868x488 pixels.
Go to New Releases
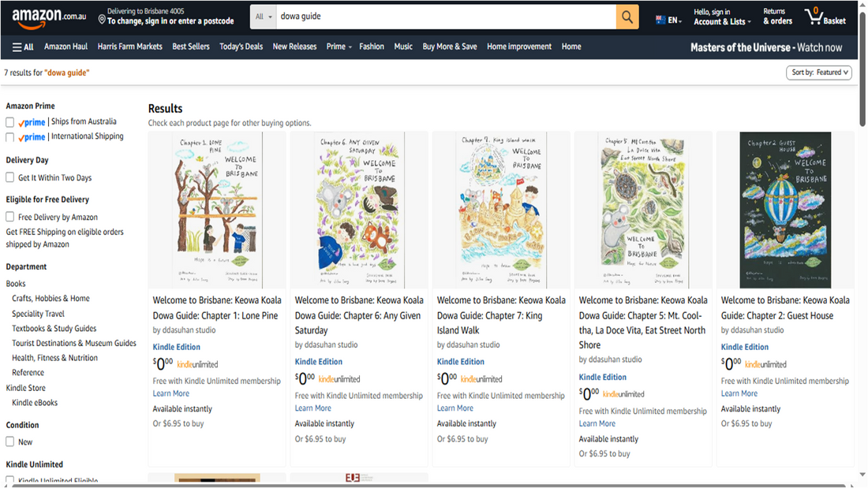pos(294,47)
